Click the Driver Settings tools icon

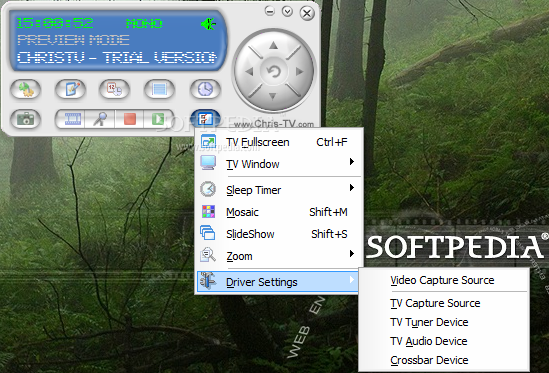(x=208, y=281)
